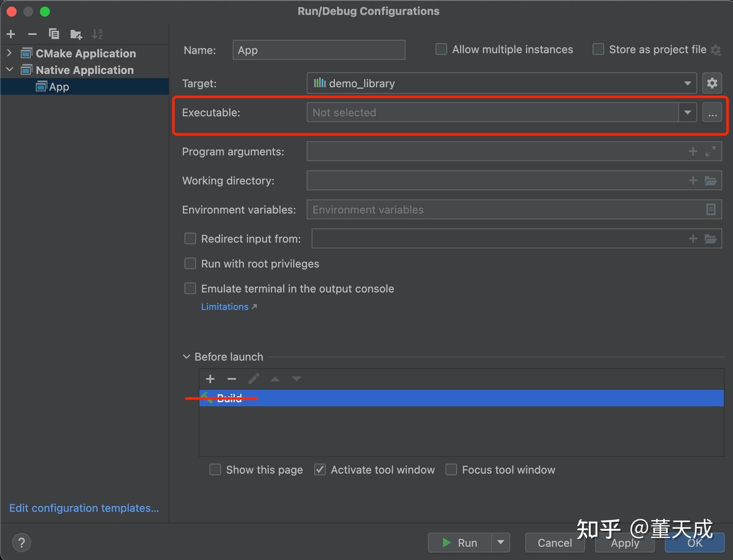Open help with question mark button

[21, 543]
